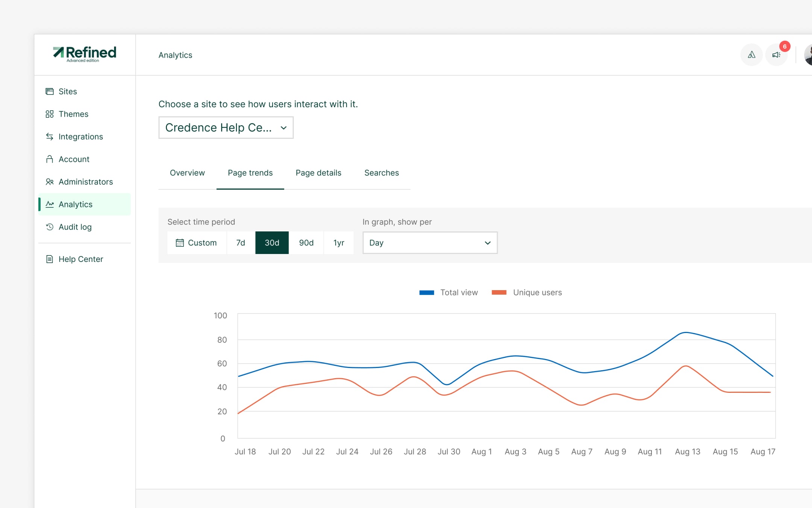The height and width of the screenshot is (508, 812).
Task: Open the Credence Help Center site dropdown
Action: (226, 128)
